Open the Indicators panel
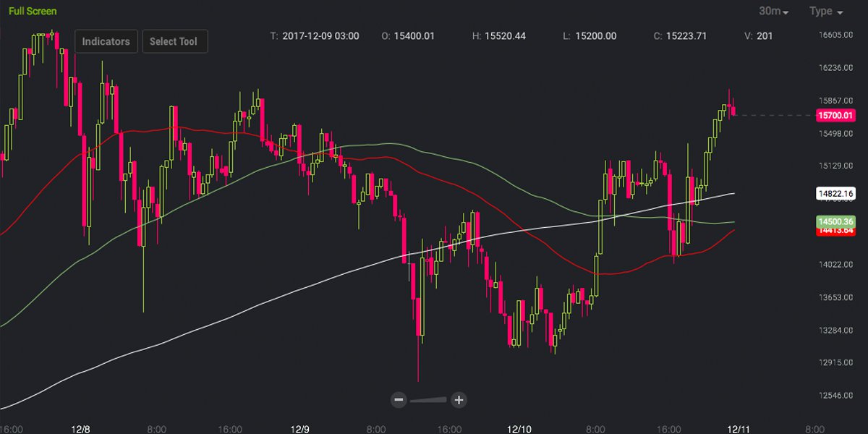Viewport: 868px width, 434px height. pyautogui.click(x=106, y=41)
